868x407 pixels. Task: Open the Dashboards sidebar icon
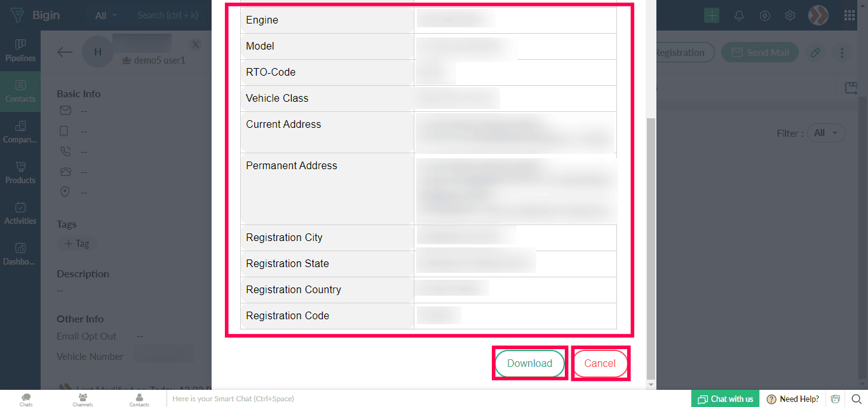pyautogui.click(x=20, y=254)
